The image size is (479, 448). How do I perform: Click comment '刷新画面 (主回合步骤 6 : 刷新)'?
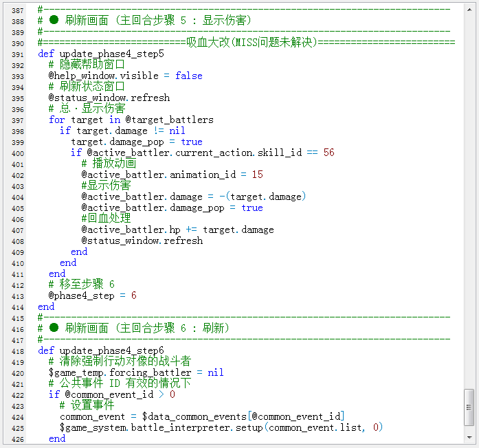147,328
